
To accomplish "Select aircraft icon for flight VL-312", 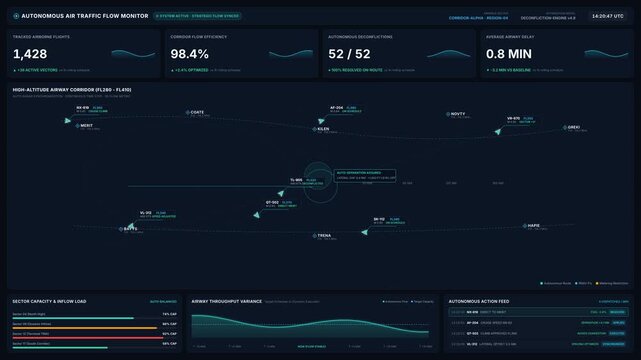I will click(130, 225).
